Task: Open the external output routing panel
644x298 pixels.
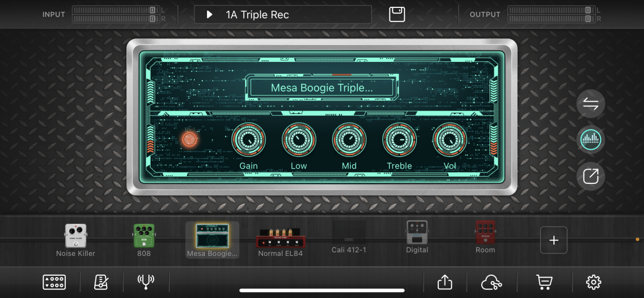Action: pyautogui.click(x=590, y=176)
